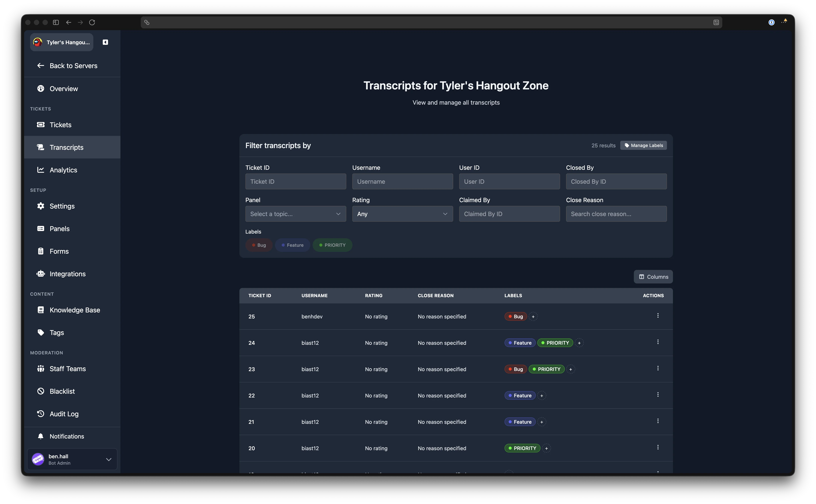This screenshot has width=816, height=504.
Task: Open the three-dot actions for ticket 21
Action: pyautogui.click(x=658, y=421)
